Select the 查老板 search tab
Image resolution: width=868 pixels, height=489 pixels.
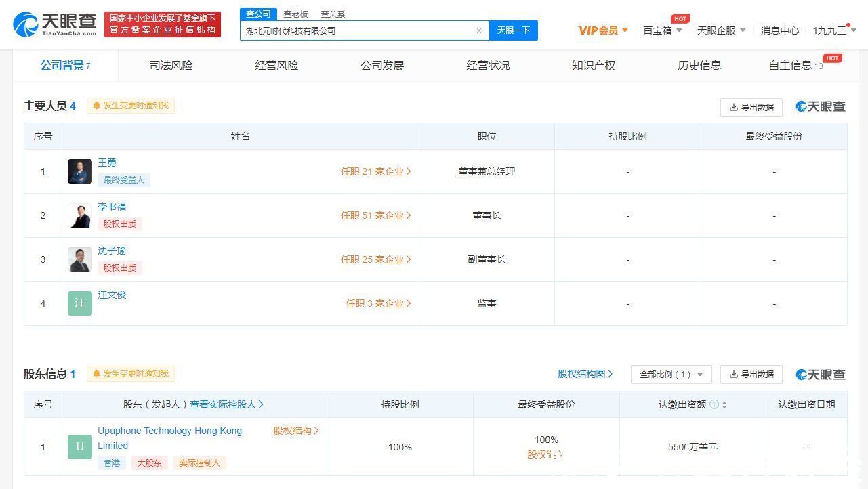tap(295, 14)
